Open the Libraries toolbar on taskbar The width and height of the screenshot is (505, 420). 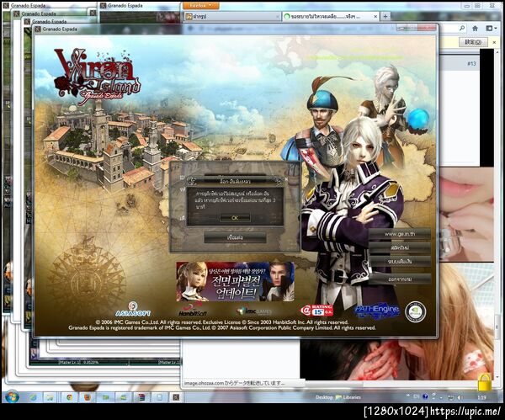(348, 397)
